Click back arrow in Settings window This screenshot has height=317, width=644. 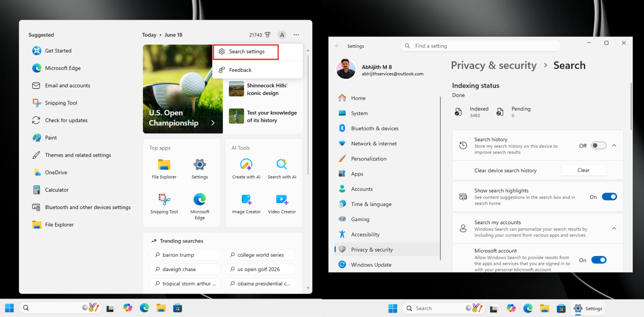(338, 46)
